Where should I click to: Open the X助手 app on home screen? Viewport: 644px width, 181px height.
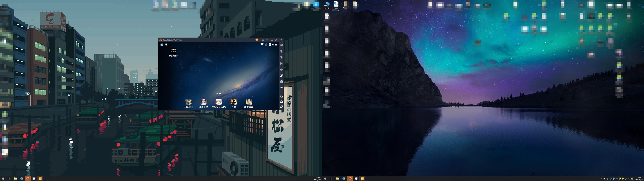point(173,51)
